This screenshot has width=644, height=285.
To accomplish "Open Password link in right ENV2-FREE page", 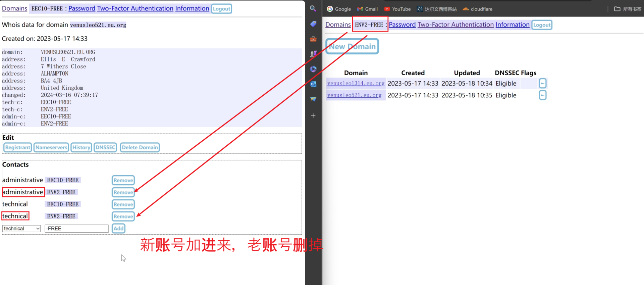I will pyautogui.click(x=402, y=25).
